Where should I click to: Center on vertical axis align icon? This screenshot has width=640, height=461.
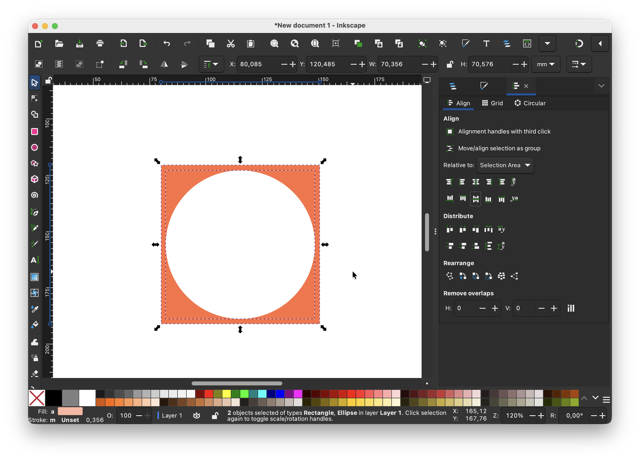click(476, 182)
